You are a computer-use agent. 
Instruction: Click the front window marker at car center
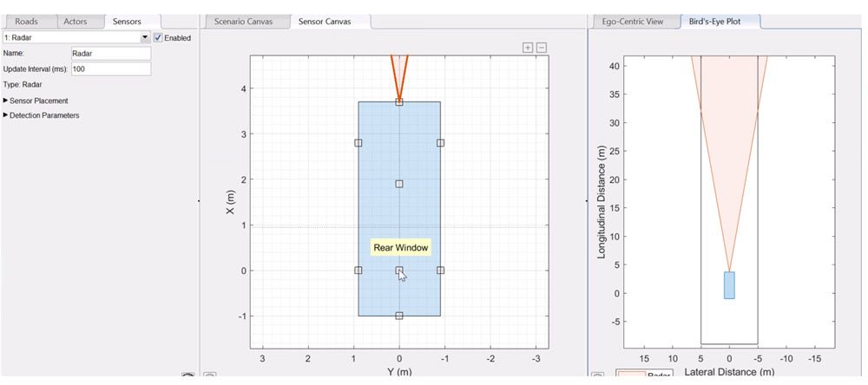coord(399,184)
